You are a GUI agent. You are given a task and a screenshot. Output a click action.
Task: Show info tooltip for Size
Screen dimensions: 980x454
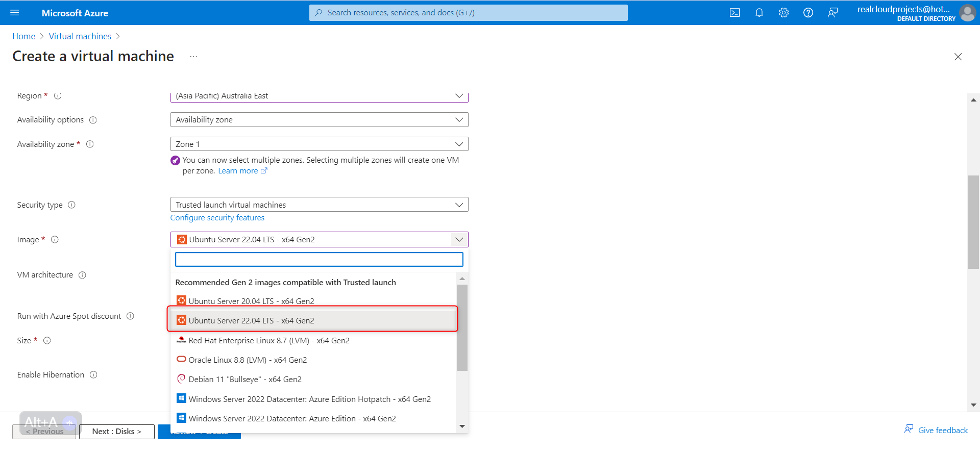tap(47, 341)
